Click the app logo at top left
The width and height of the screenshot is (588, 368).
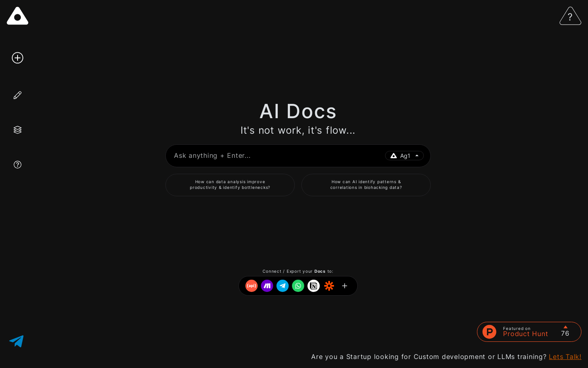coord(18,16)
